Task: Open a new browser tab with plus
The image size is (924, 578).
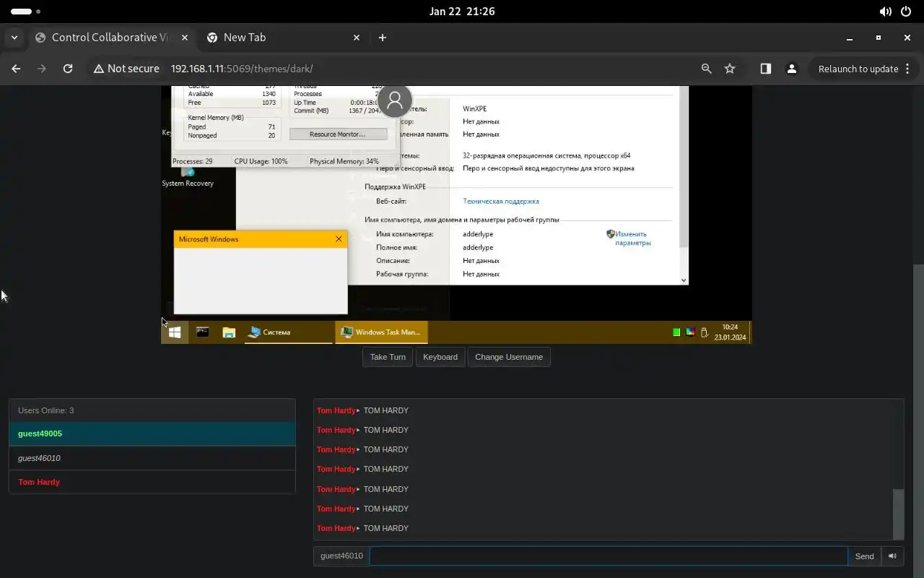Action: (x=383, y=38)
